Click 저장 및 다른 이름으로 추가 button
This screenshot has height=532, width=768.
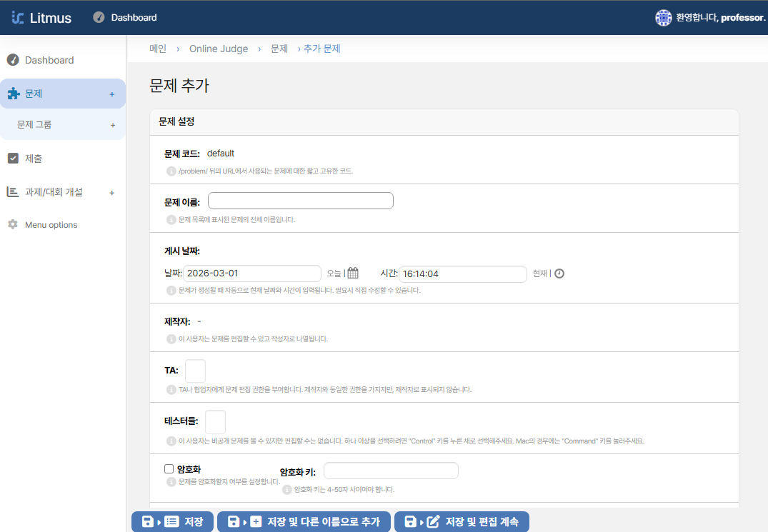coord(304,522)
